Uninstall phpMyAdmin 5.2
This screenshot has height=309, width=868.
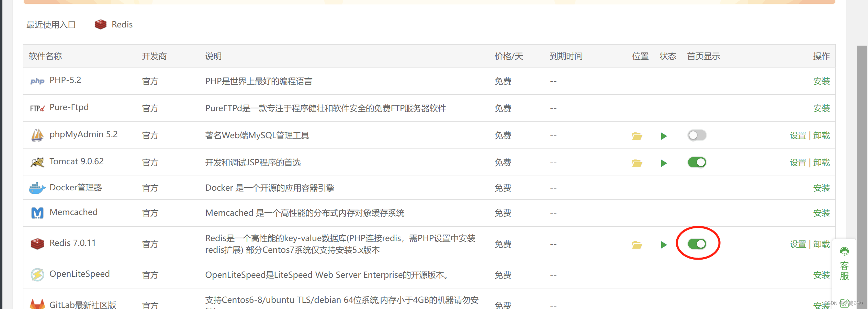pos(821,135)
